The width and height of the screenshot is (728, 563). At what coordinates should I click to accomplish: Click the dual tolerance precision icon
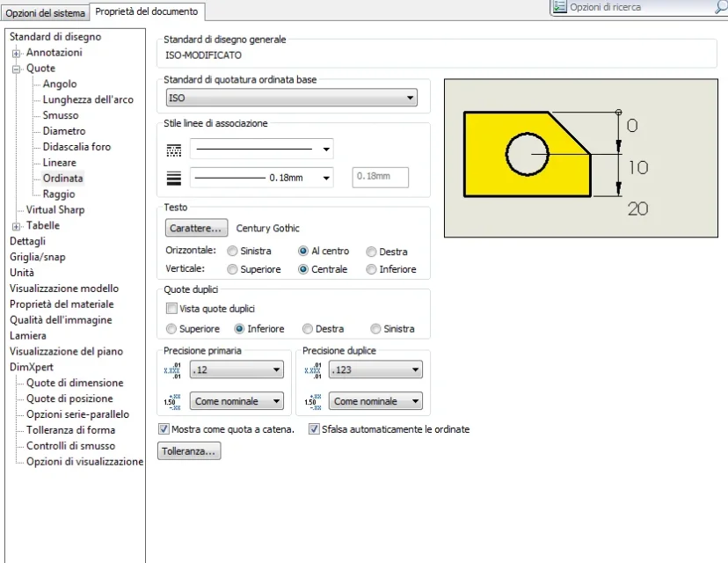click(x=312, y=402)
